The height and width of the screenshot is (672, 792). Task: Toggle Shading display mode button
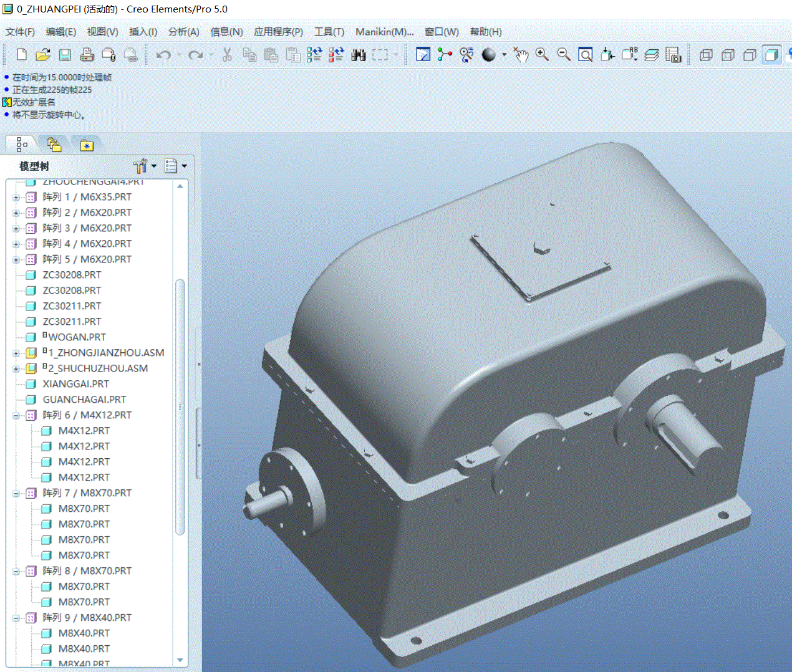(771, 55)
